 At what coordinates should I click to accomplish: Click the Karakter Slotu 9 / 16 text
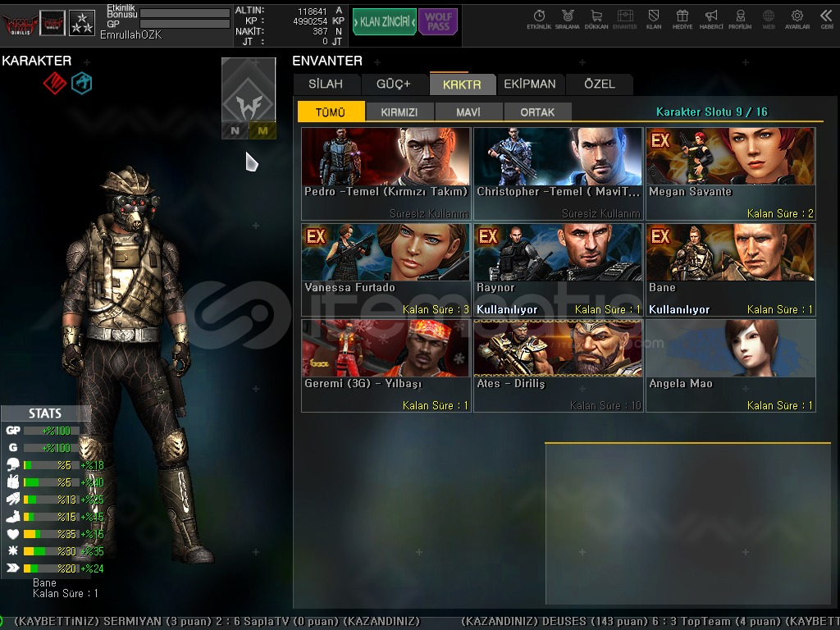click(712, 112)
